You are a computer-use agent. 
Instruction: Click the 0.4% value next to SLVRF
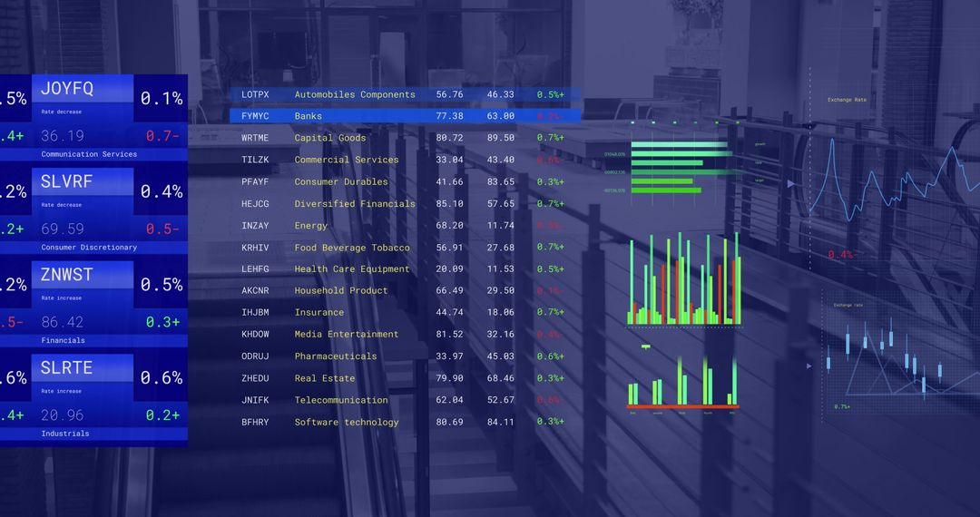pyautogui.click(x=162, y=191)
